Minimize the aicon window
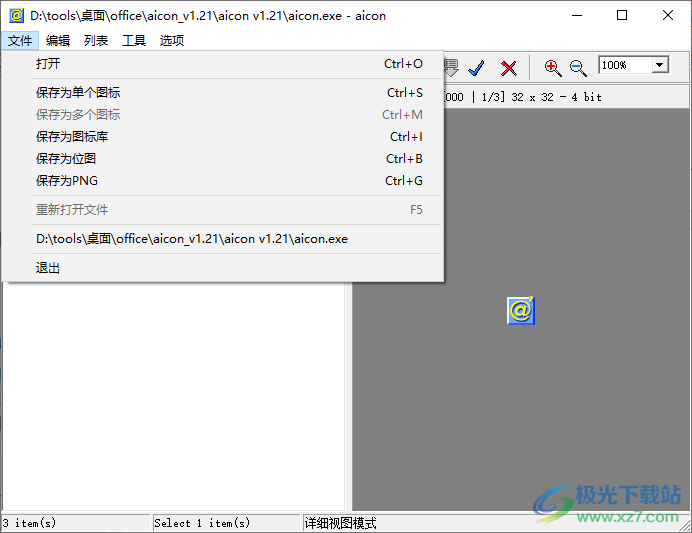The image size is (692, 533). 577,15
